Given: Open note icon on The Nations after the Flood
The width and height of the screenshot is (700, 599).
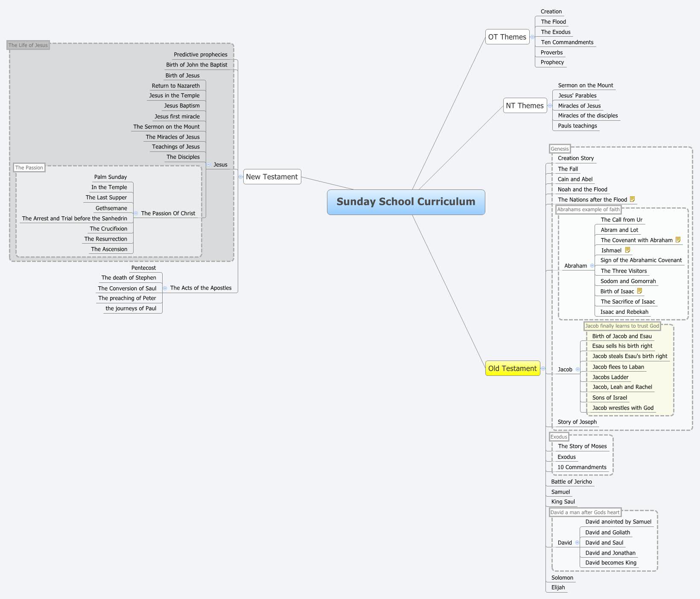Looking at the screenshot, I should (x=633, y=199).
